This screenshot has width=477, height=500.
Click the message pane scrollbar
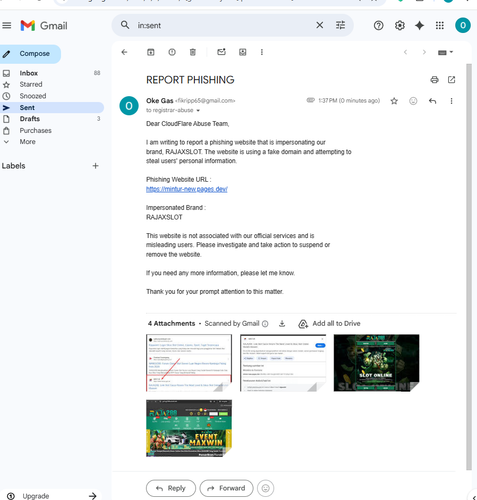coord(469,267)
